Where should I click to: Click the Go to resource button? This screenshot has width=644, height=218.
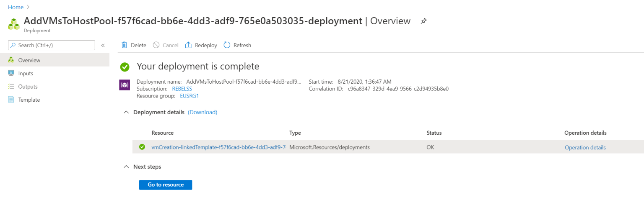[x=166, y=185]
